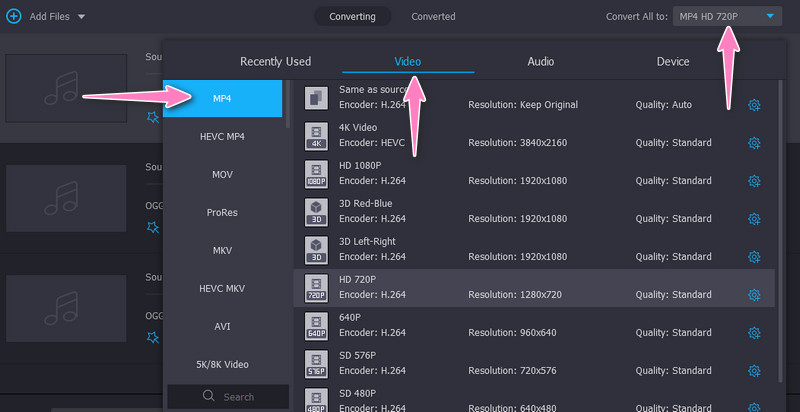Click the SD 576P format icon

[x=316, y=363]
